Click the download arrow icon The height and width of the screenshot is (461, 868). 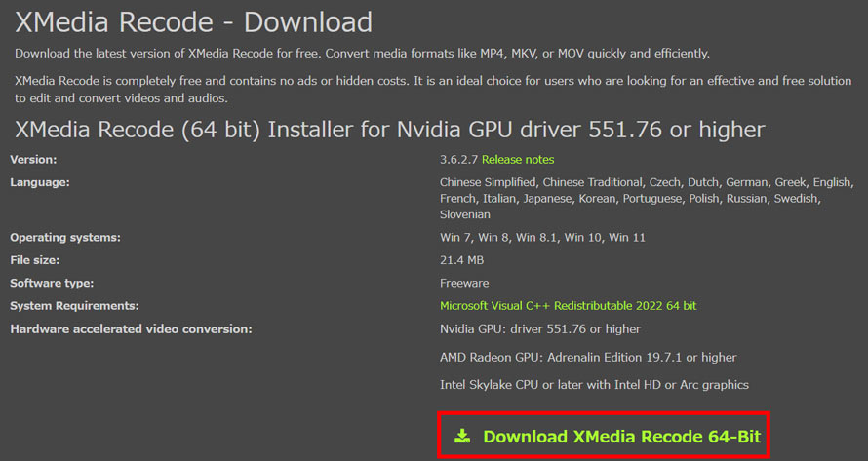[462, 436]
